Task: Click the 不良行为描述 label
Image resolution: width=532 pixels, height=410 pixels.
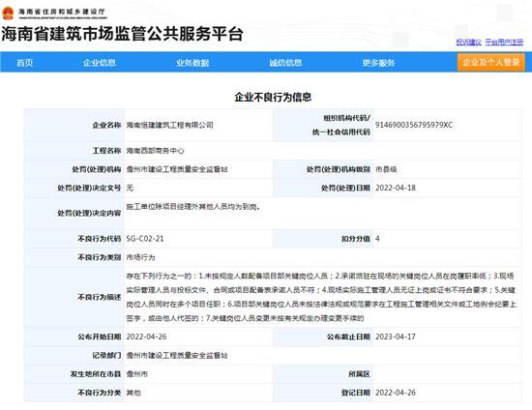Action: coord(99,297)
